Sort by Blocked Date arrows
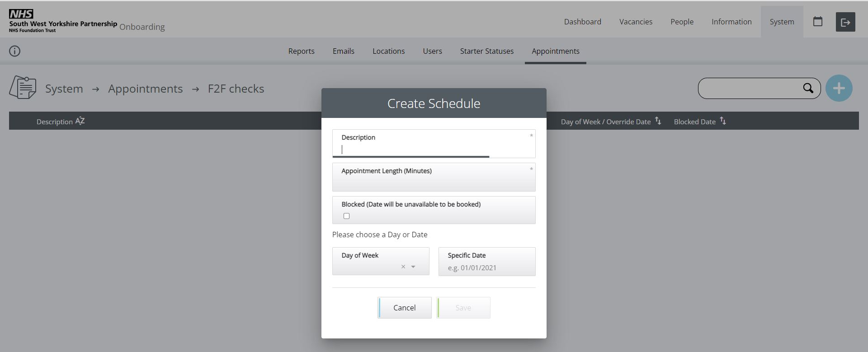This screenshot has width=868, height=352. (723, 121)
